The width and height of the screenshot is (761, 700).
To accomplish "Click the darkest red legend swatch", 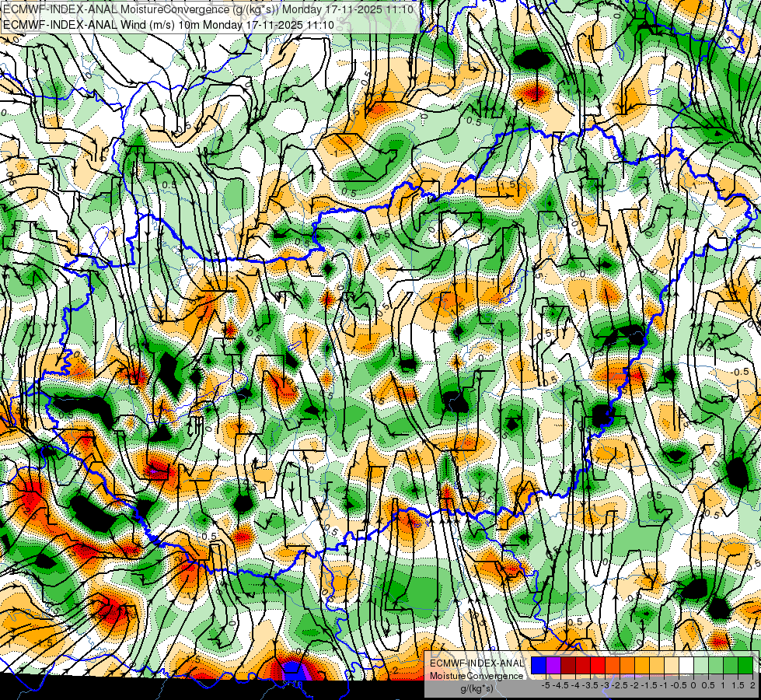I will tap(568, 665).
